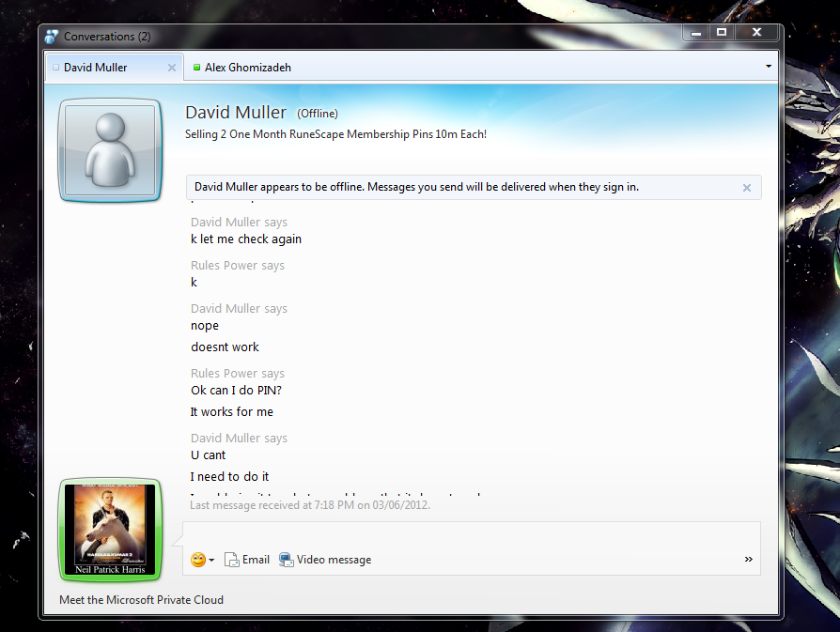Click the message 'doesnt work'
The width and height of the screenshot is (840, 632).
point(225,347)
